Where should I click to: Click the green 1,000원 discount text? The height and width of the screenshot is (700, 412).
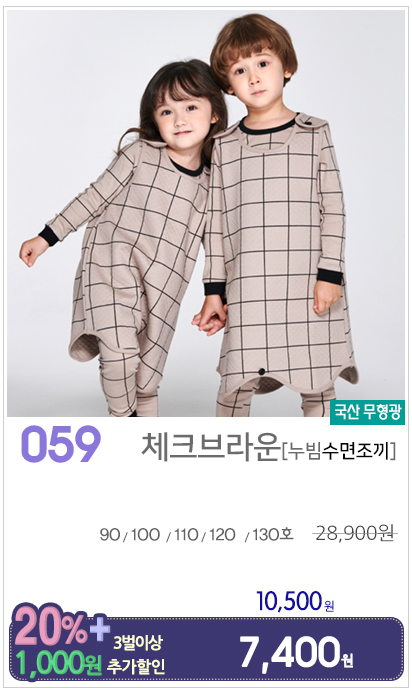[x=58, y=662]
